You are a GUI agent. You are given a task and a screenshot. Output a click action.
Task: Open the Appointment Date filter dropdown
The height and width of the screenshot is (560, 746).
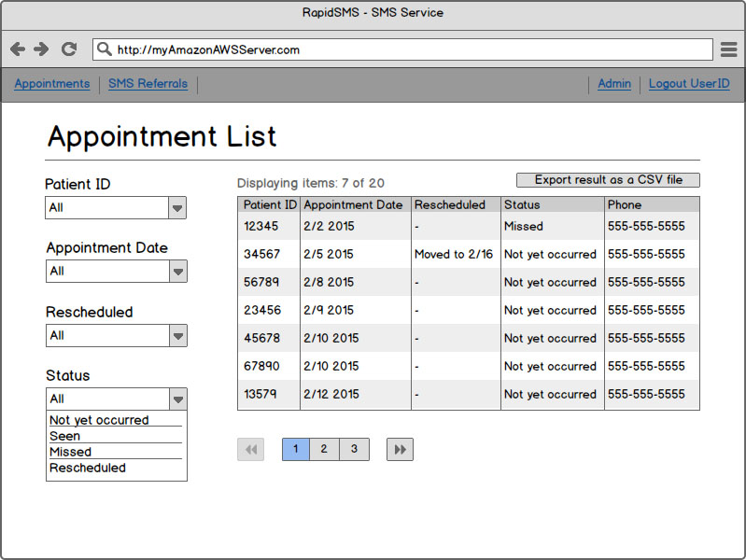[117, 272]
